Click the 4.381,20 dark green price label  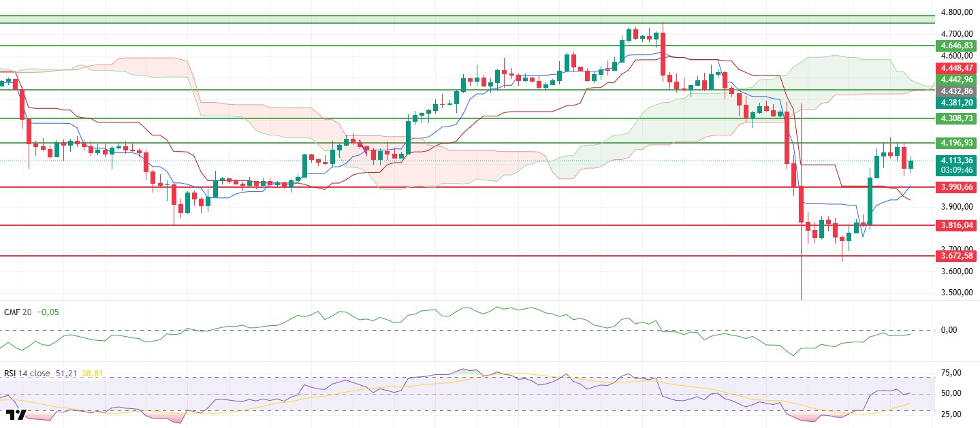(957, 102)
